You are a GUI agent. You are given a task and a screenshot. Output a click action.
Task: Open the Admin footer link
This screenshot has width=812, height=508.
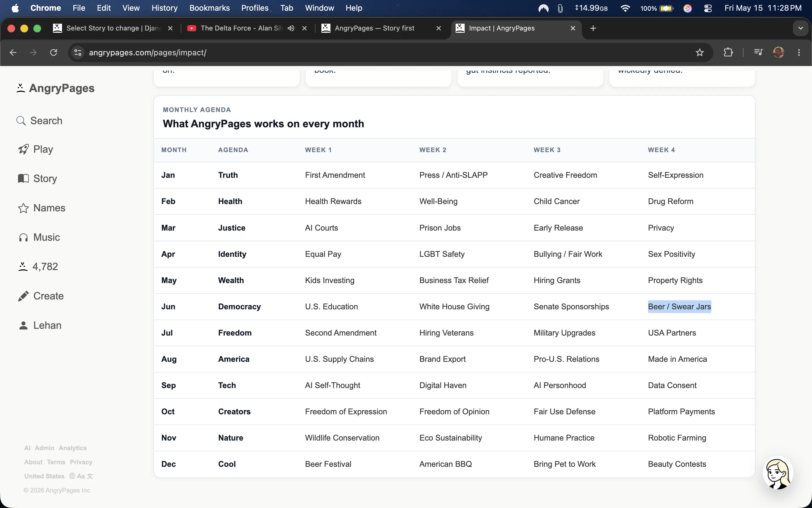click(45, 448)
